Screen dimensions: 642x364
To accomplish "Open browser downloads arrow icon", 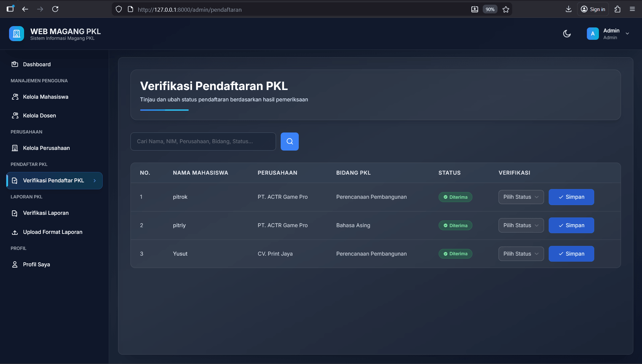I will pyautogui.click(x=568, y=9).
